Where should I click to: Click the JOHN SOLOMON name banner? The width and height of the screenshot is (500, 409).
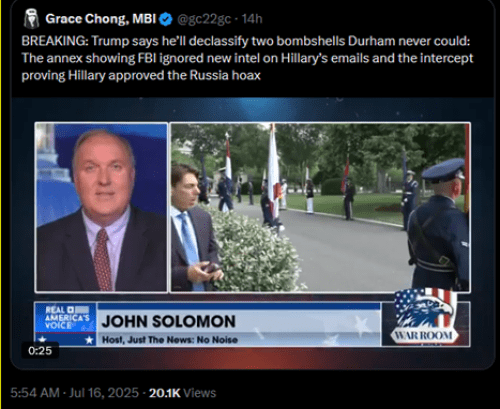pyautogui.click(x=169, y=322)
